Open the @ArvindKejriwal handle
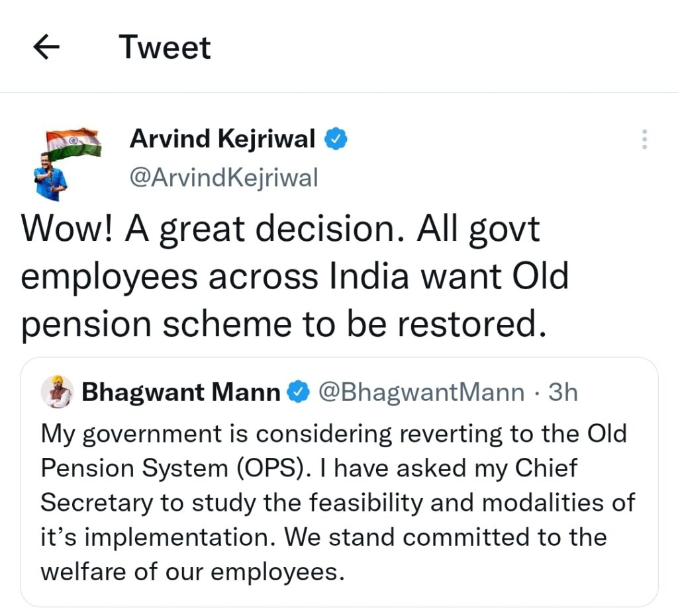Screen dimensions: 678x616 tap(224, 177)
